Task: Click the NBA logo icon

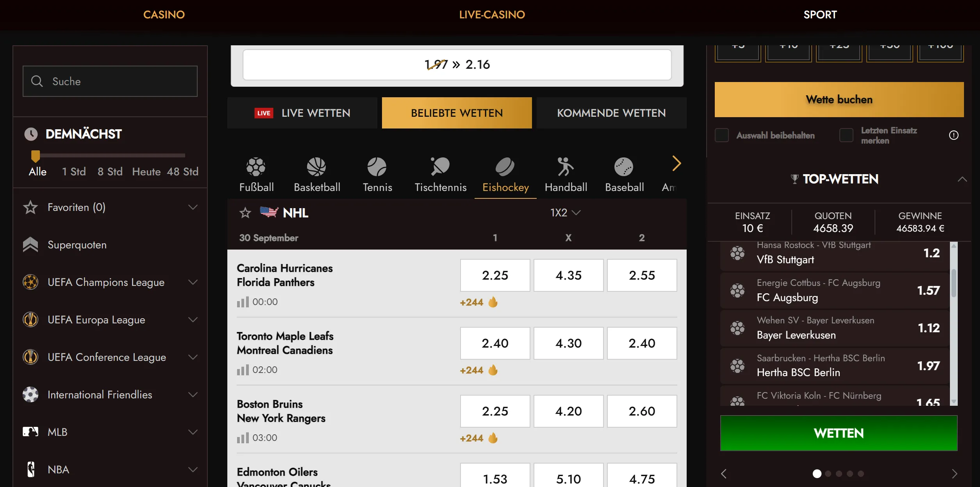Action: pyautogui.click(x=31, y=469)
